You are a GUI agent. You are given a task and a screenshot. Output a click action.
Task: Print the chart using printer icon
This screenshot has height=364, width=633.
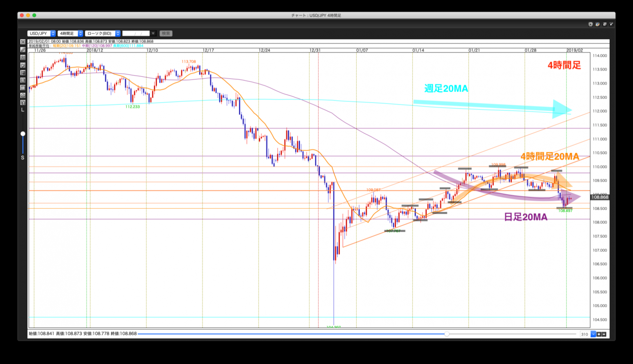pos(23,95)
